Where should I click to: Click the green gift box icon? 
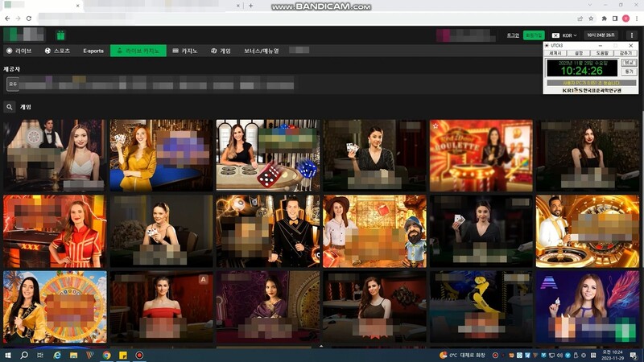(x=60, y=35)
